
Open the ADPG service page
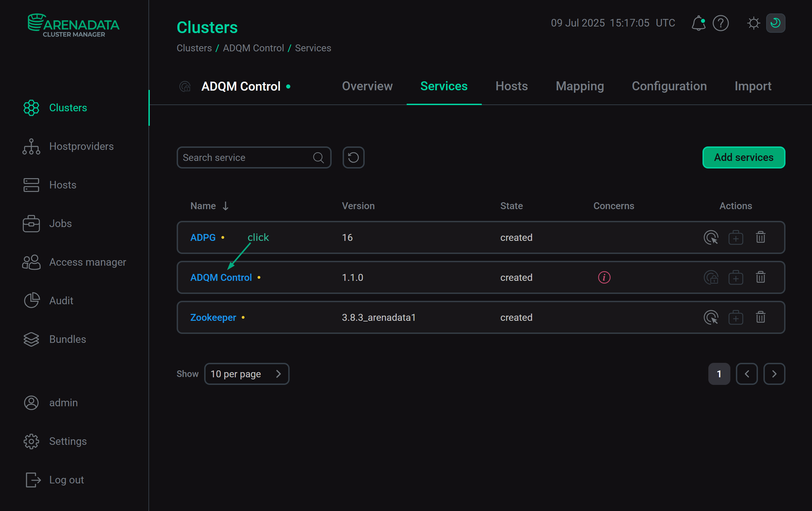pos(203,237)
